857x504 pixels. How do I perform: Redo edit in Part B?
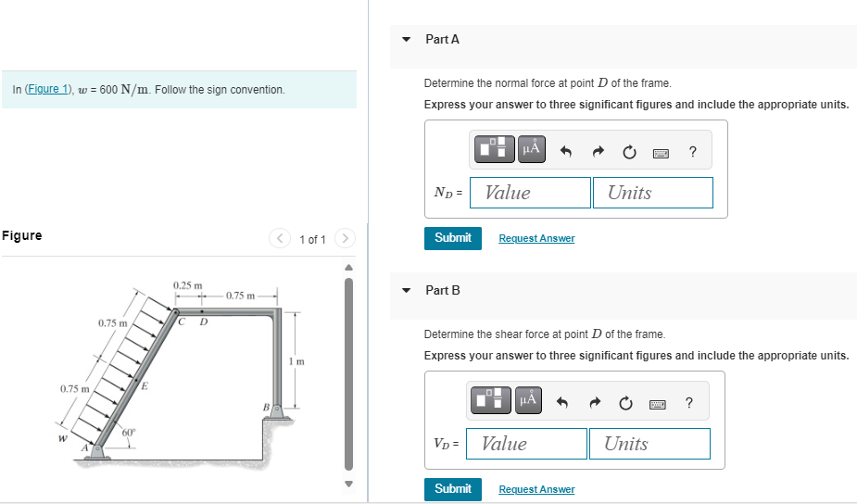click(595, 403)
